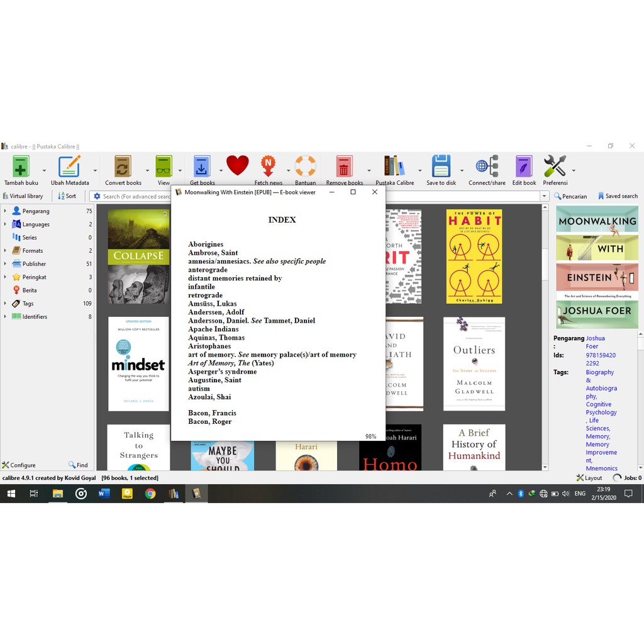Open Google Chrome from the taskbar
The height and width of the screenshot is (644, 644).
pyautogui.click(x=150, y=494)
